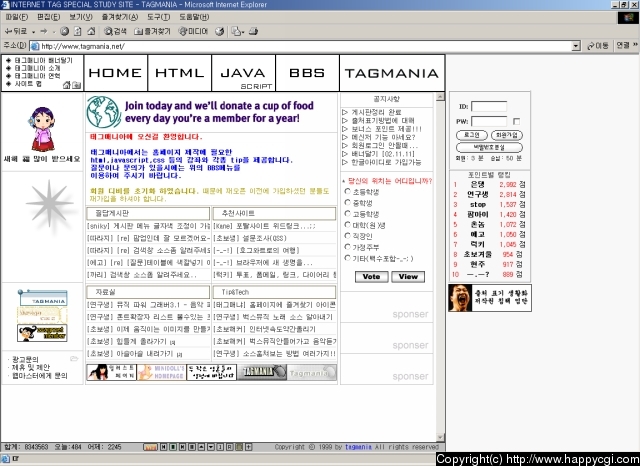Stop page loading with the Stop icon
640x466 pixels.
click(64, 31)
